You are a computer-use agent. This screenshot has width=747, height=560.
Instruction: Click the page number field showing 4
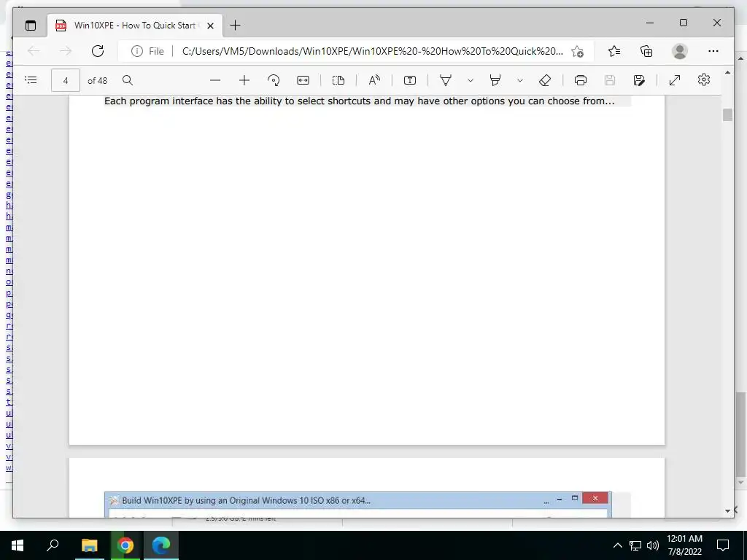(66, 80)
